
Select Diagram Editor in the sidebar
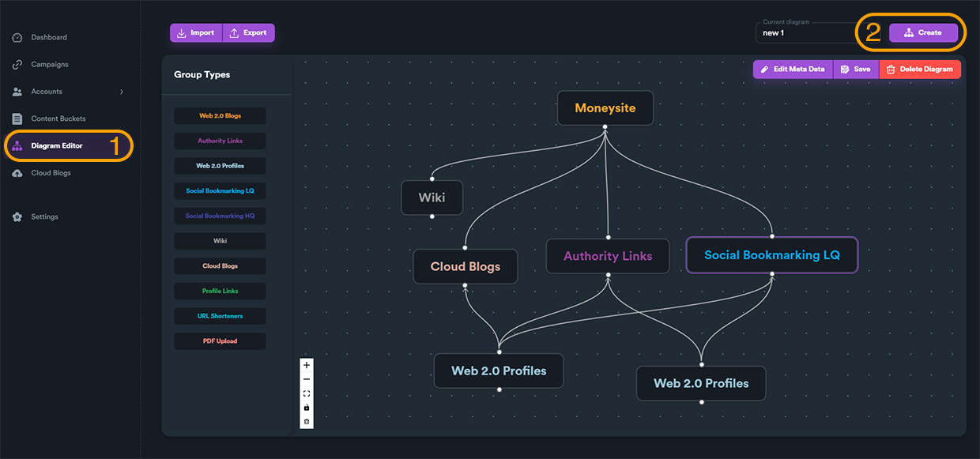(57, 145)
